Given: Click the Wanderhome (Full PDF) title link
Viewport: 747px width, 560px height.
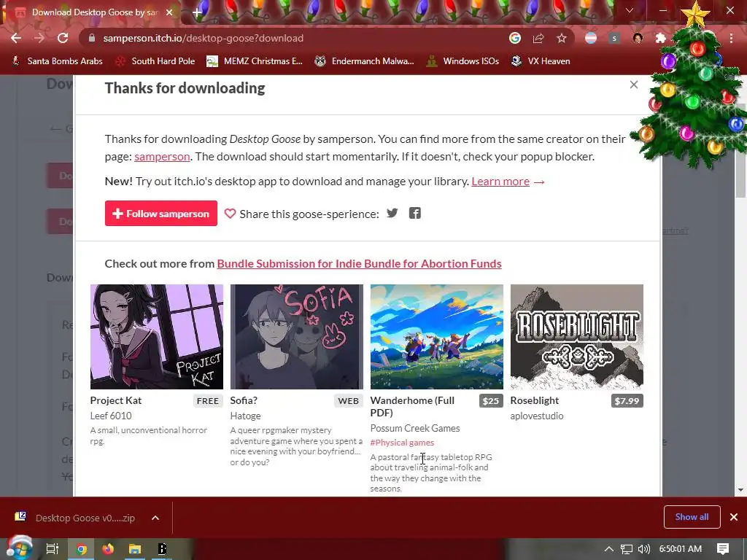Looking at the screenshot, I should point(413,406).
